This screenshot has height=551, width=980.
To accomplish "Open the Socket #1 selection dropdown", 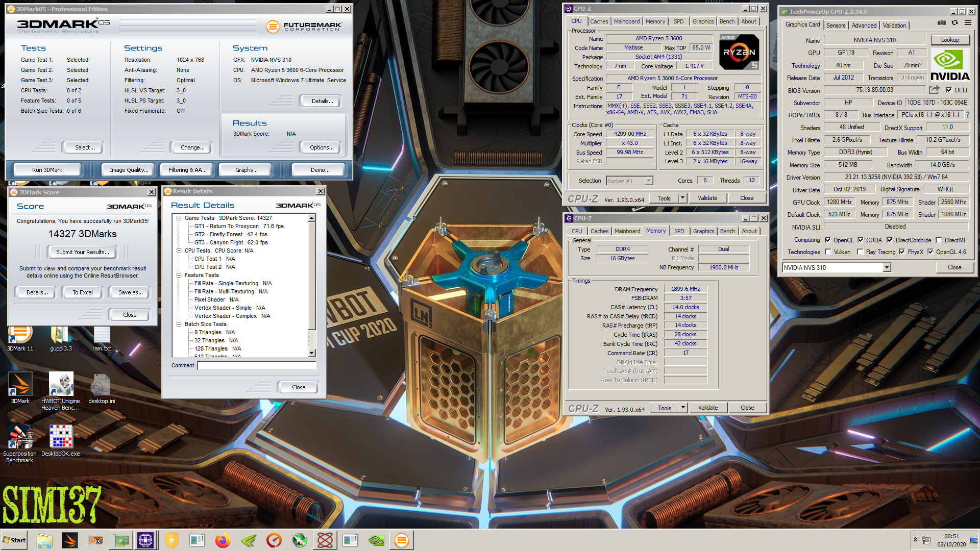I will tap(649, 181).
